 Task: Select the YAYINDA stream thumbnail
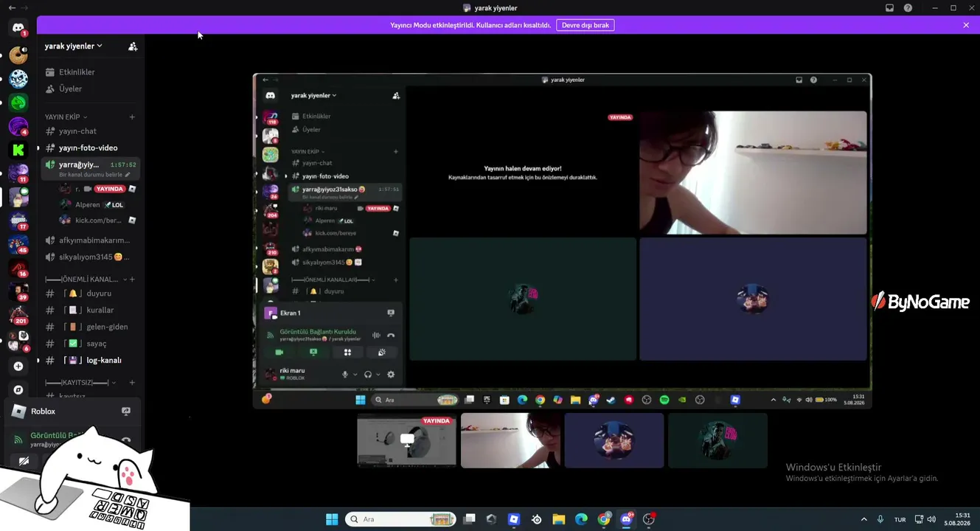(x=406, y=440)
